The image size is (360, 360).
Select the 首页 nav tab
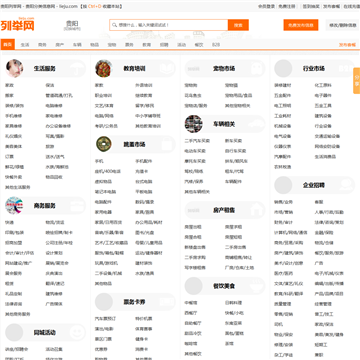pyautogui.click(x=8, y=44)
